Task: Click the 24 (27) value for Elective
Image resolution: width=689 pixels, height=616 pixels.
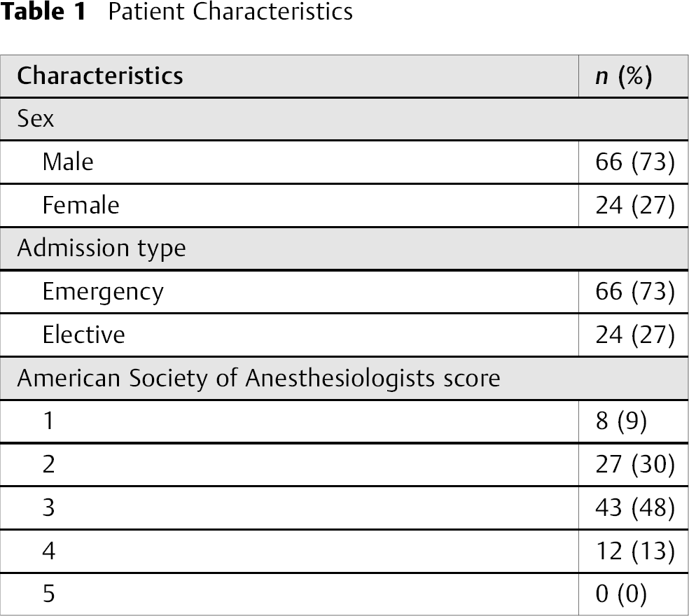Action: (x=635, y=335)
